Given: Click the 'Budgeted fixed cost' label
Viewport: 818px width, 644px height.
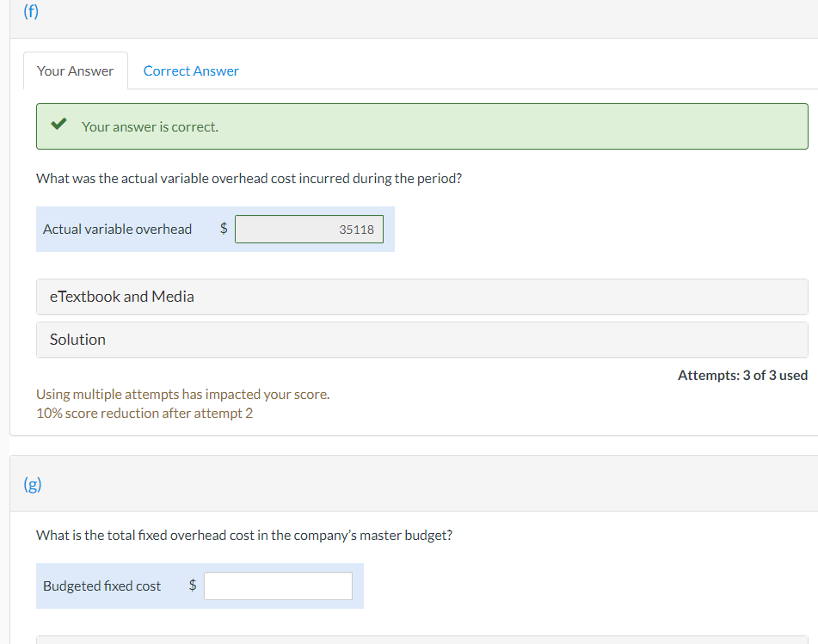Looking at the screenshot, I should click(x=101, y=586).
